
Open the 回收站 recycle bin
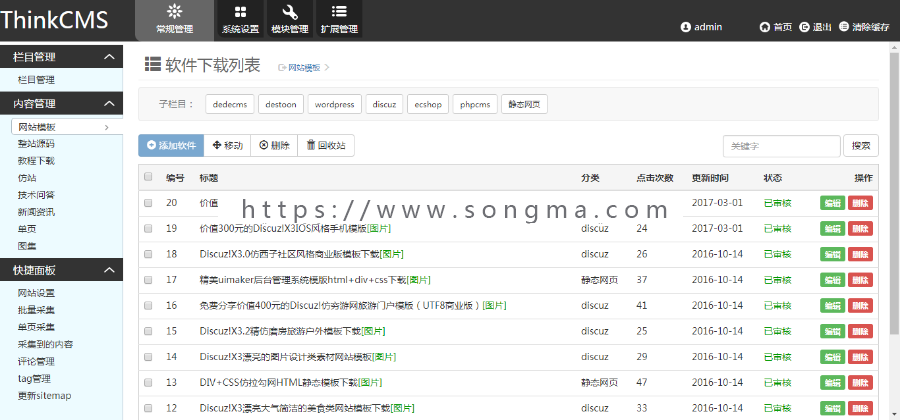(x=326, y=145)
